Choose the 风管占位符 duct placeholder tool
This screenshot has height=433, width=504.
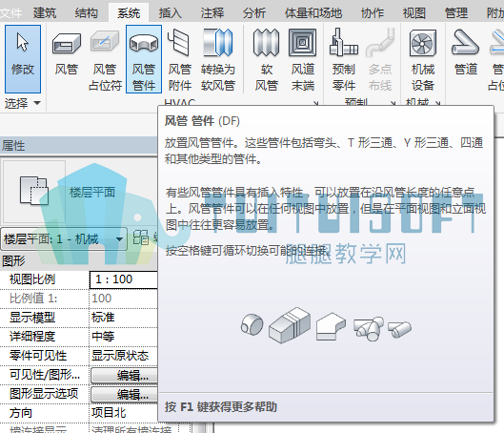coord(105,60)
